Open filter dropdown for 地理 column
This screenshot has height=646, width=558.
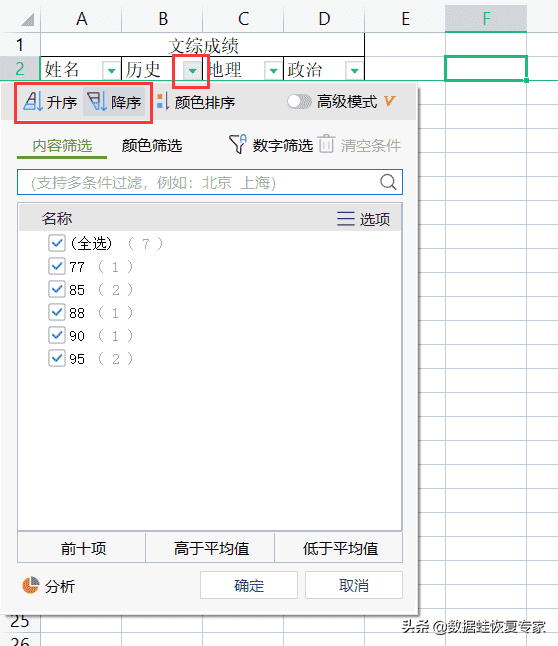tap(273, 71)
